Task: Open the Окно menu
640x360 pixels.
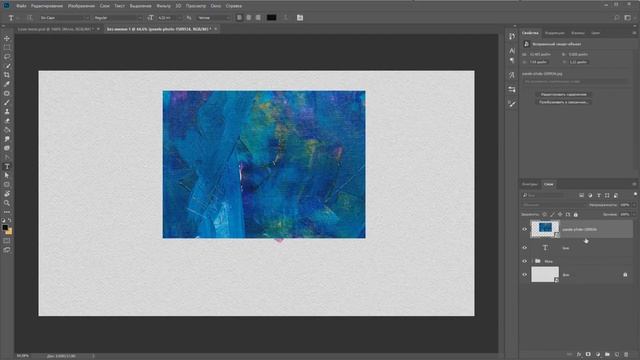Action: pos(216,6)
